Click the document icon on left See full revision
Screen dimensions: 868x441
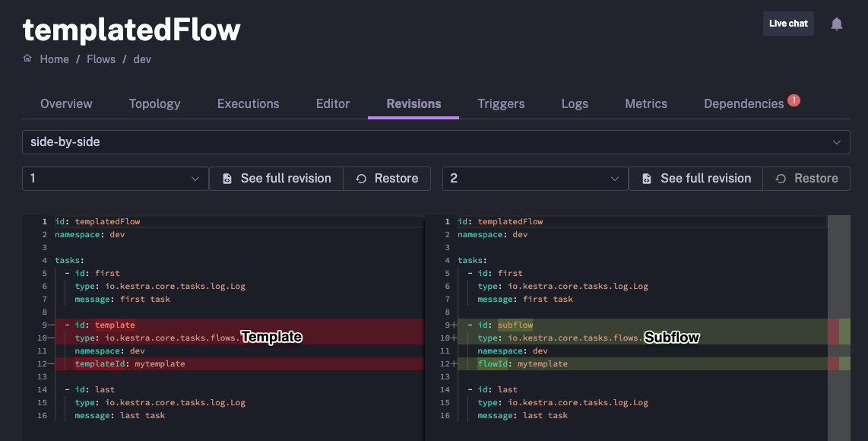pyautogui.click(x=227, y=178)
